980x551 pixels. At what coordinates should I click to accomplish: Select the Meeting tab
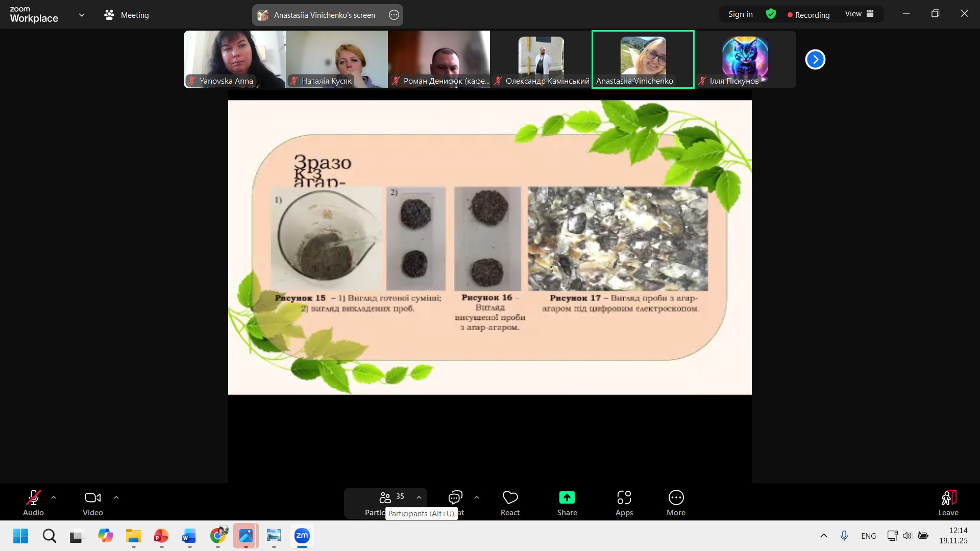[127, 15]
